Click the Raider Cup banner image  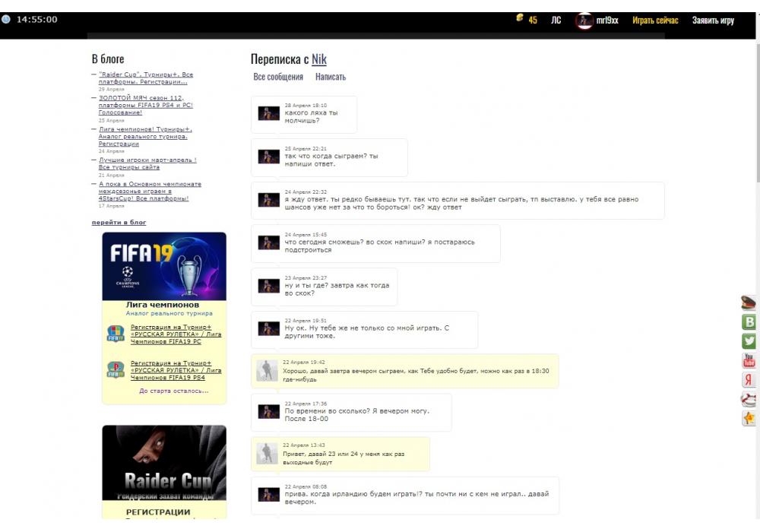click(x=164, y=464)
